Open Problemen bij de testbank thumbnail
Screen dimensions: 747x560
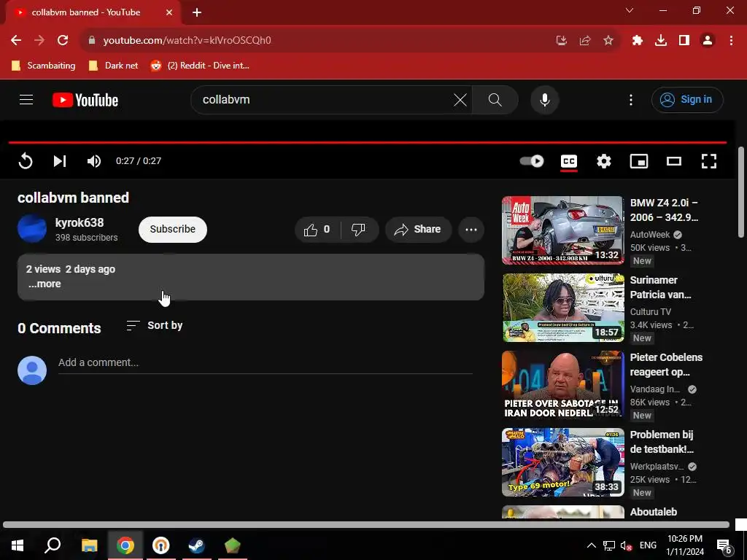coord(562,462)
